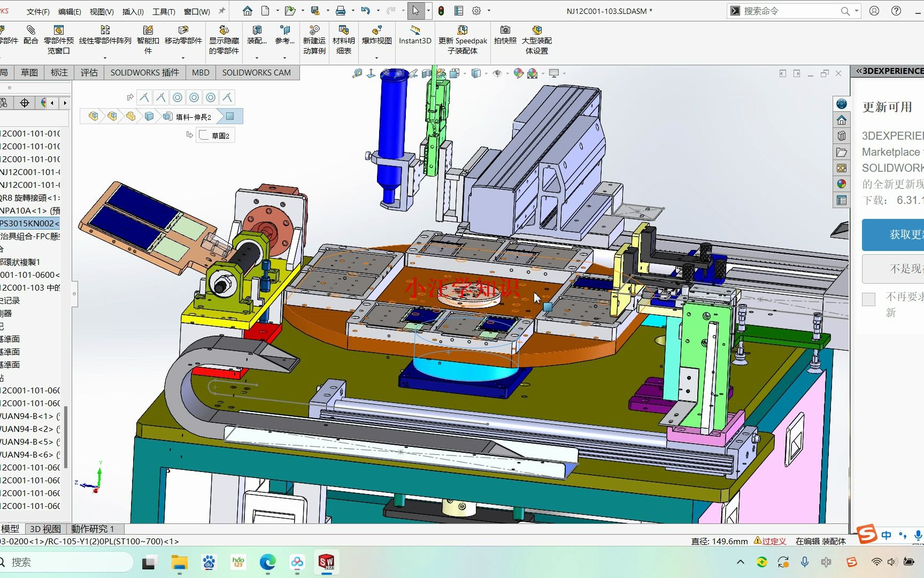Print the document using the printer icon
This screenshot has height=578, width=924.
point(341,11)
